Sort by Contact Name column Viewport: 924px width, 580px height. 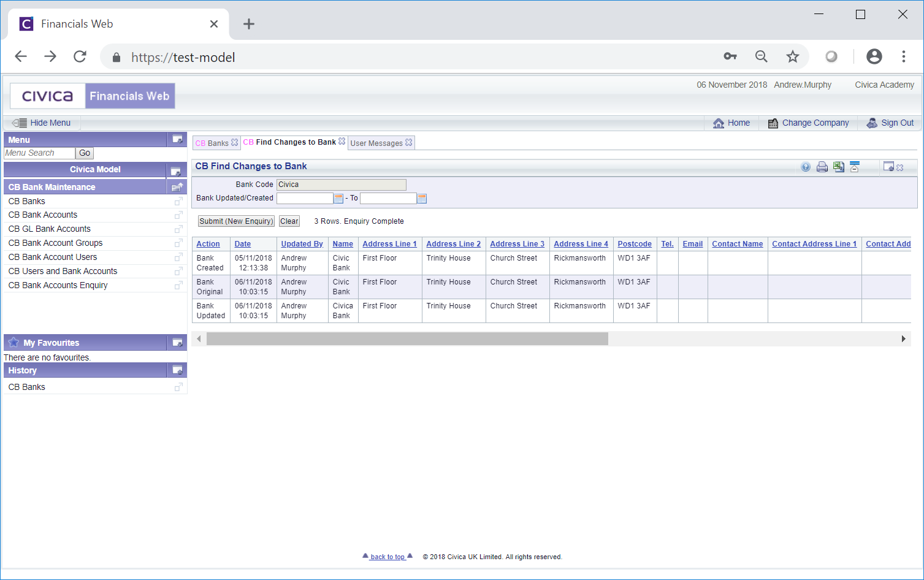[x=738, y=244]
